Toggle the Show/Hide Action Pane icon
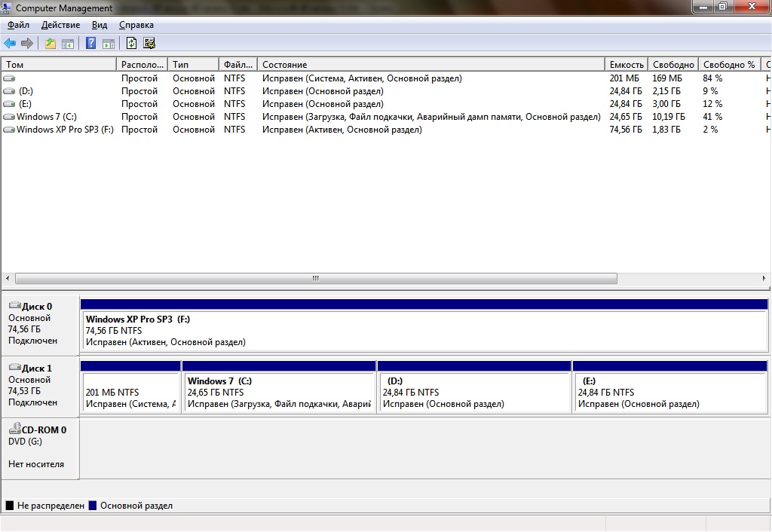Viewport: 772px width, 532px height. tap(109, 44)
